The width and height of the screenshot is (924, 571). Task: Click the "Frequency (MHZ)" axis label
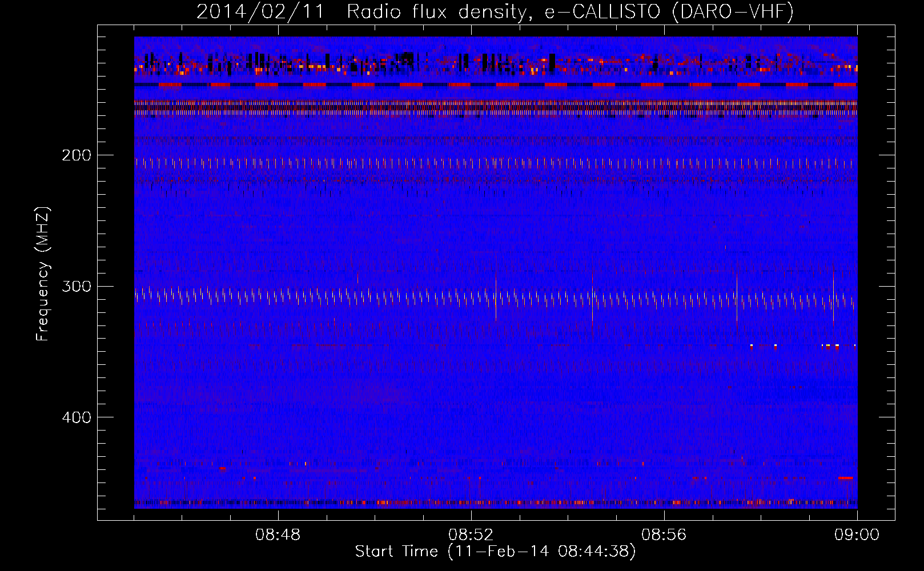[43, 274]
